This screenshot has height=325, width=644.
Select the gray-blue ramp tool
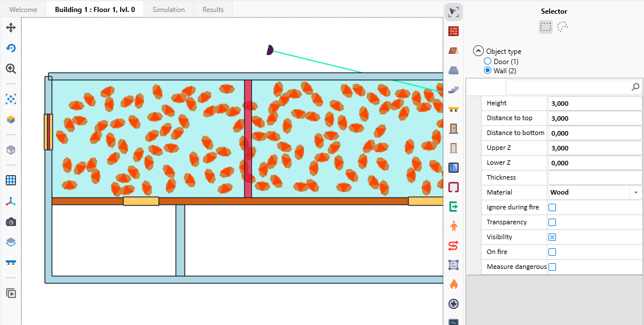[x=454, y=70]
